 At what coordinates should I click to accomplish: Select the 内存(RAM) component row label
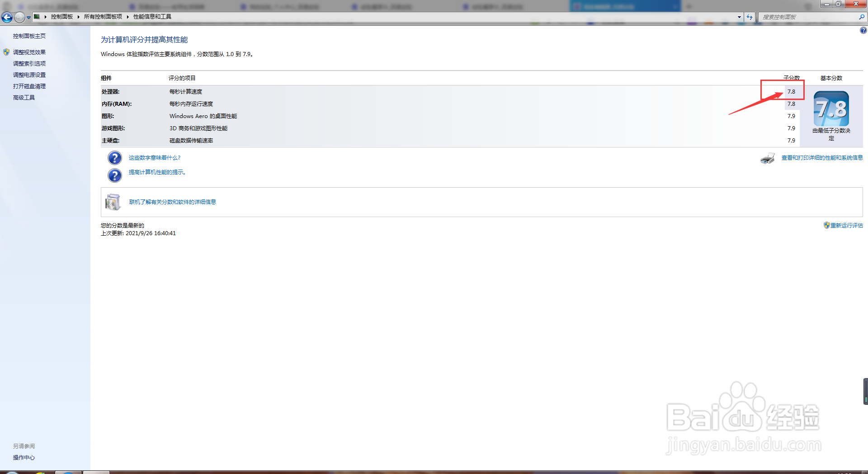click(117, 104)
